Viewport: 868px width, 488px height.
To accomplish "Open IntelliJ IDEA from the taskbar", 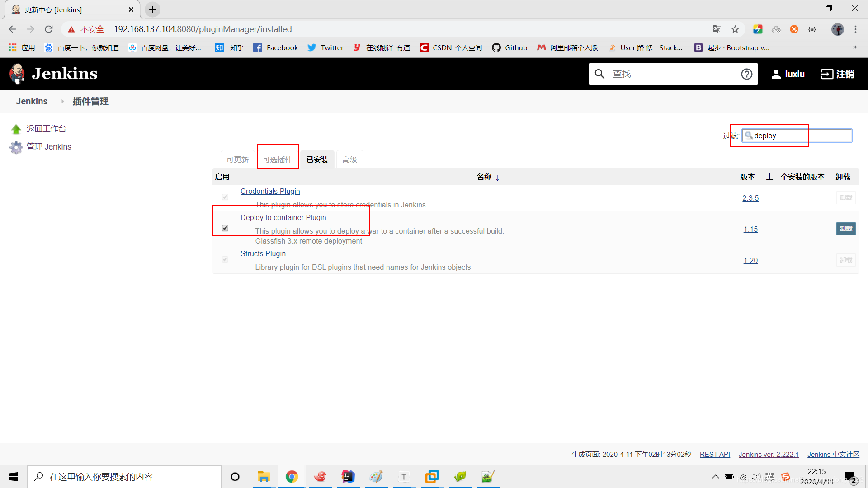I will point(348,477).
